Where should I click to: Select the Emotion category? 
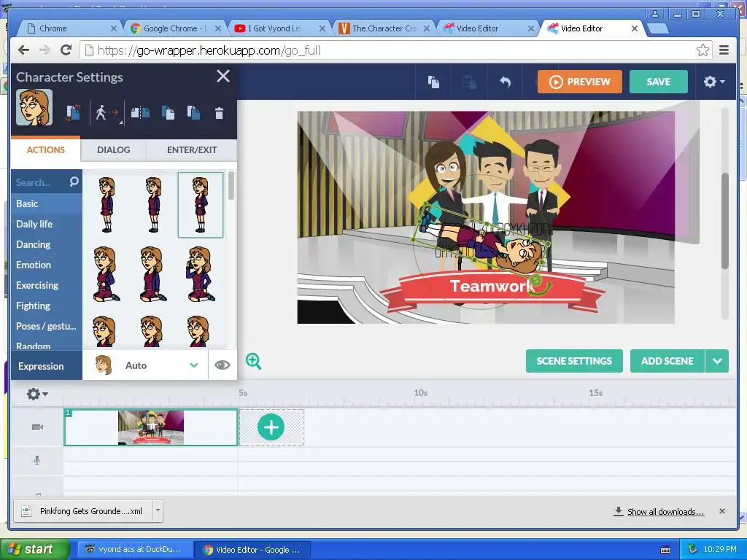click(46, 265)
